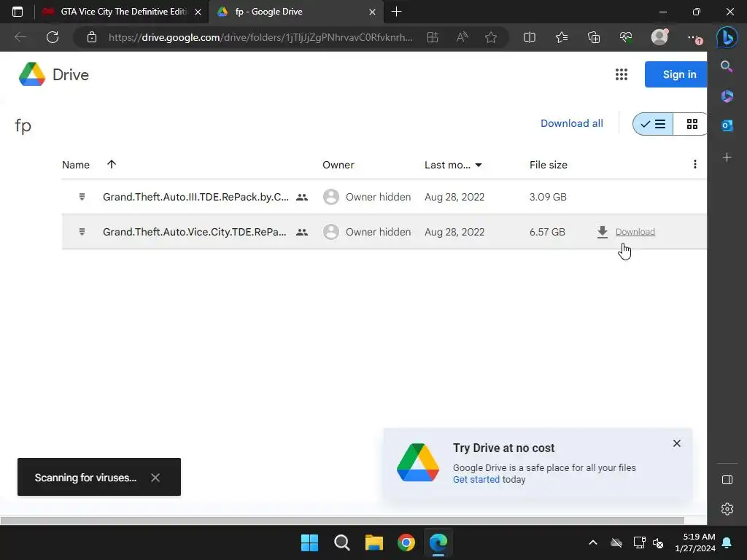The width and height of the screenshot is (747, 560).
Task: Open a new browser tab
Action: pos(396,12)
